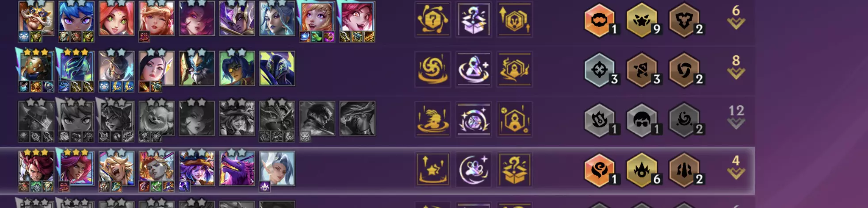868x208 pixels.
Task: Select the white-haired champion in highlighted row
Action: 277,168
